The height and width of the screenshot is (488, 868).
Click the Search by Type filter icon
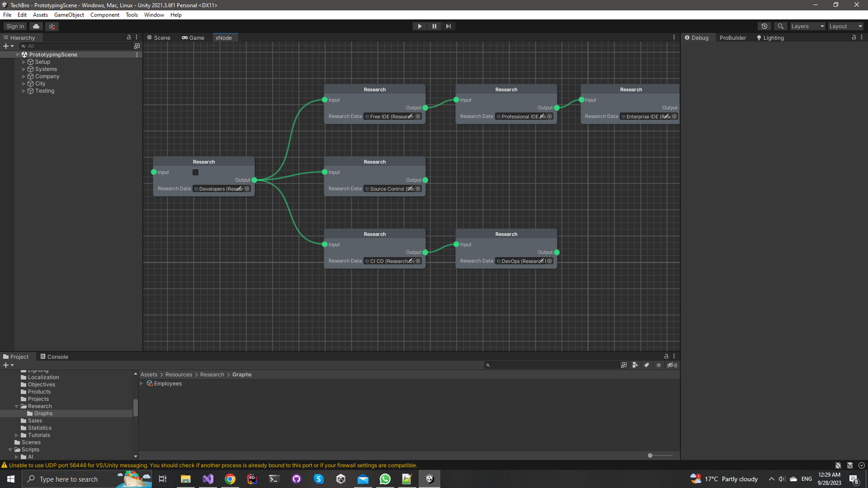635,365
